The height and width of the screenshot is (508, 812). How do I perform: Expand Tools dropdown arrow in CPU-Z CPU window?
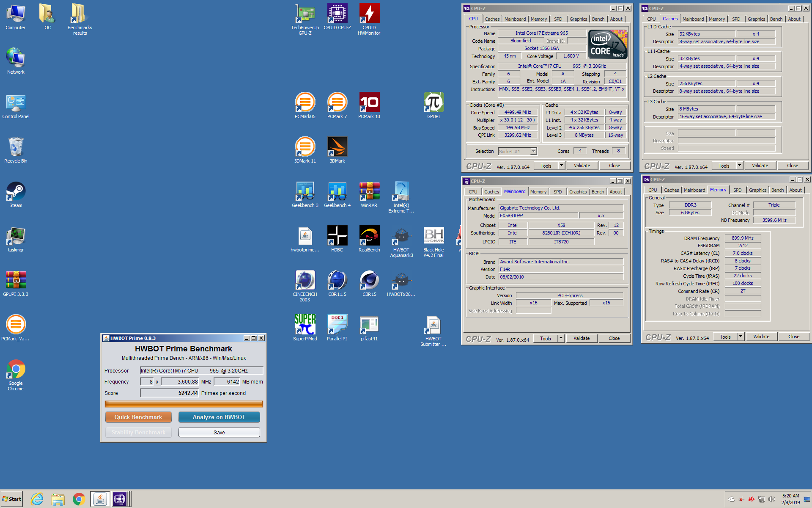561,166
